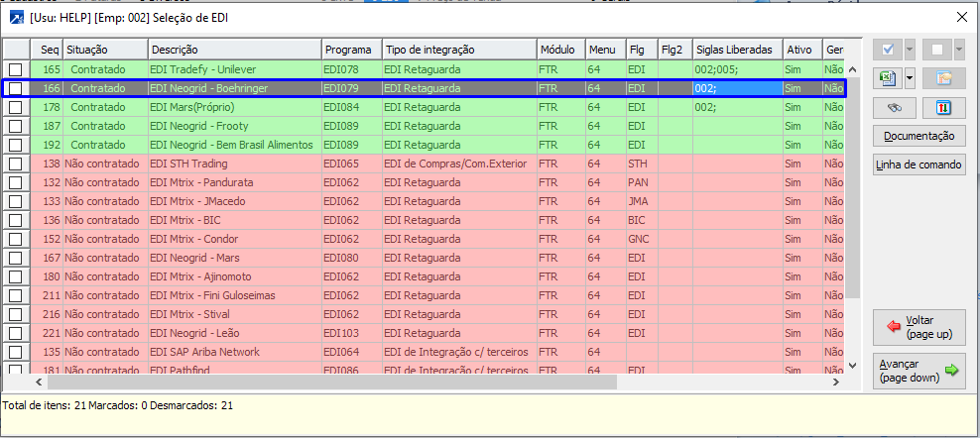Check the box for EDI Mtrix - BIC
Viewport: 980px width, 438px height.
16,220
